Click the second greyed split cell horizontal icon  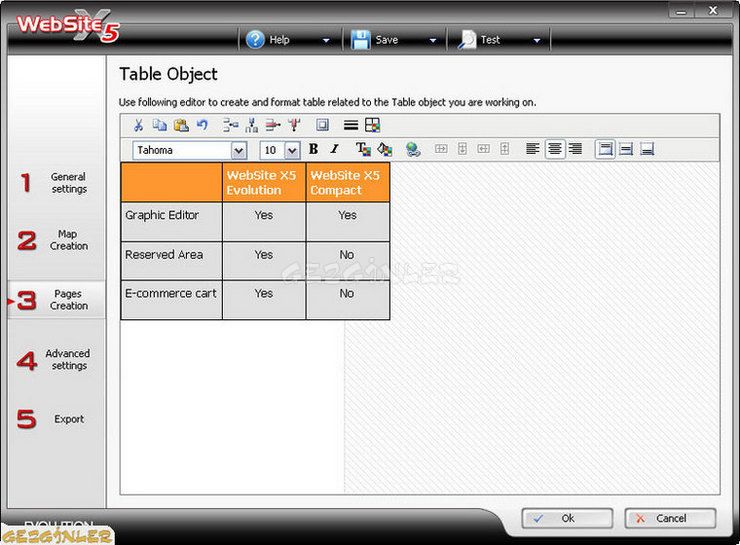[x=483, y=149]
